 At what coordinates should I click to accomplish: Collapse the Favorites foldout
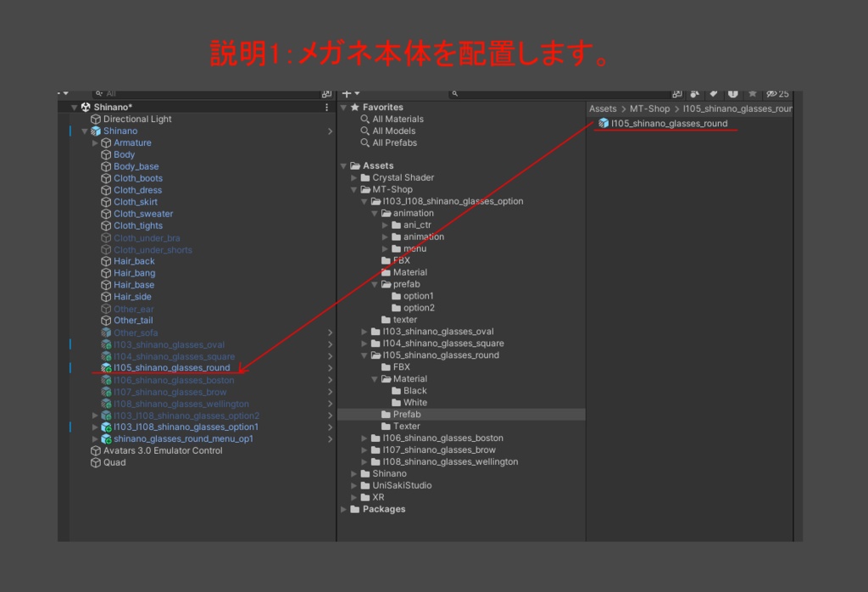[x=343, y=108]
